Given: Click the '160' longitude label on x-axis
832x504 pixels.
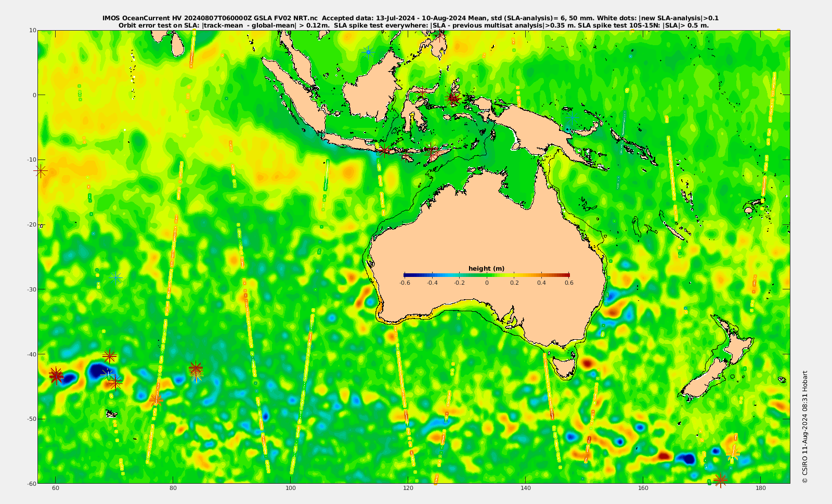Looking at the screenshot, I should pos(643,488).
